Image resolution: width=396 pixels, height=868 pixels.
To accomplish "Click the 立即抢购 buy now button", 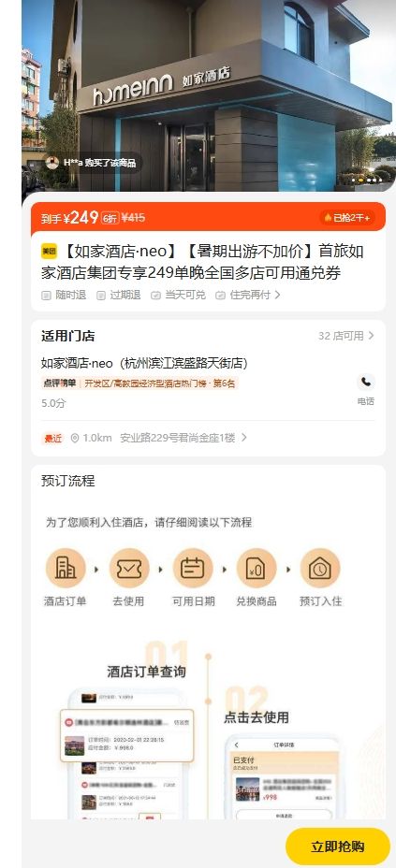I will point(338,847).
